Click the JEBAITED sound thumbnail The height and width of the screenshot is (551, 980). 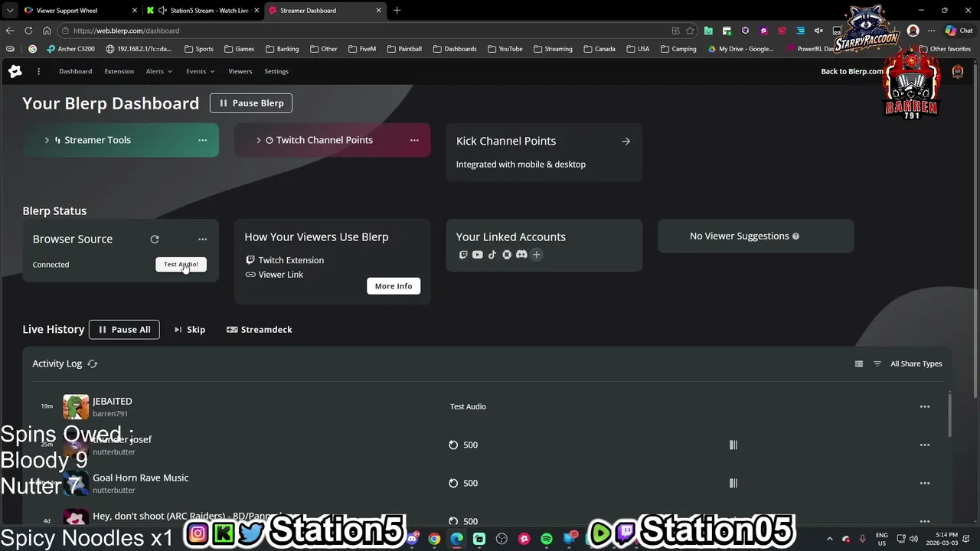click(76, 406)
